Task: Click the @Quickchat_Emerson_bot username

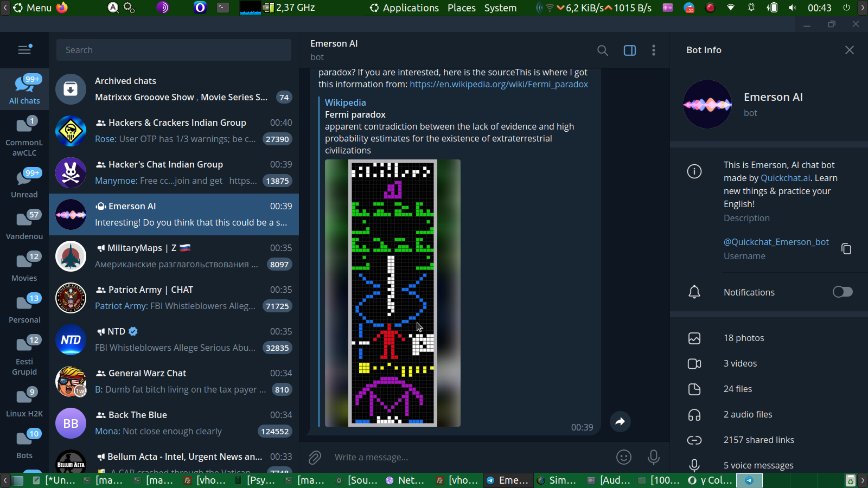Action: (x=776, y=242)
